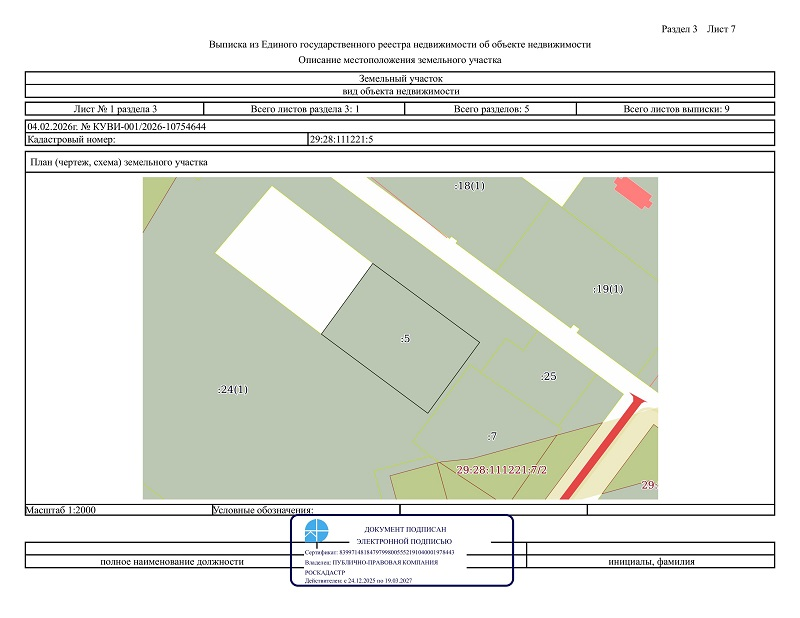800x618 pixels.
Task: Click 'Всего листов выписки: 9' cell
Action: tap(675, 108)
